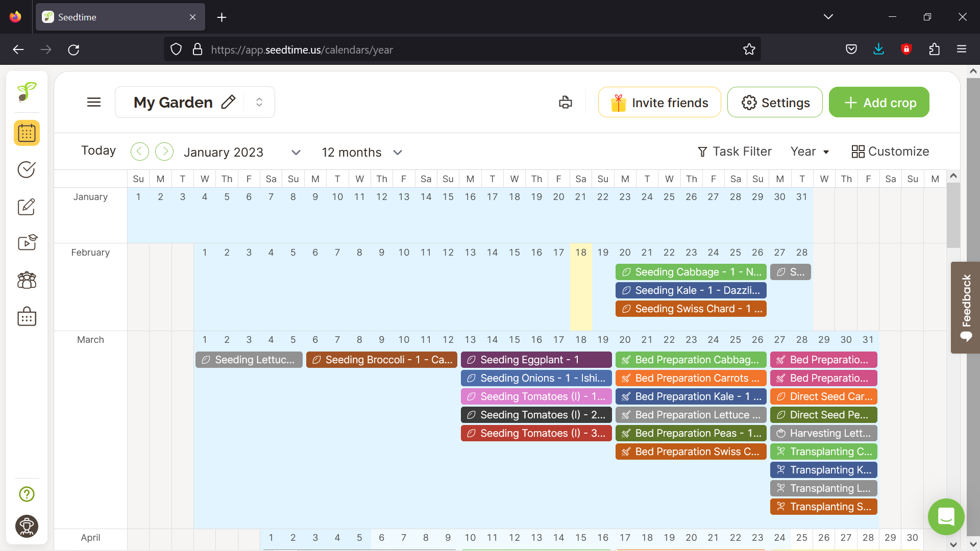Open the chat messenger bubble

(946, 517)
